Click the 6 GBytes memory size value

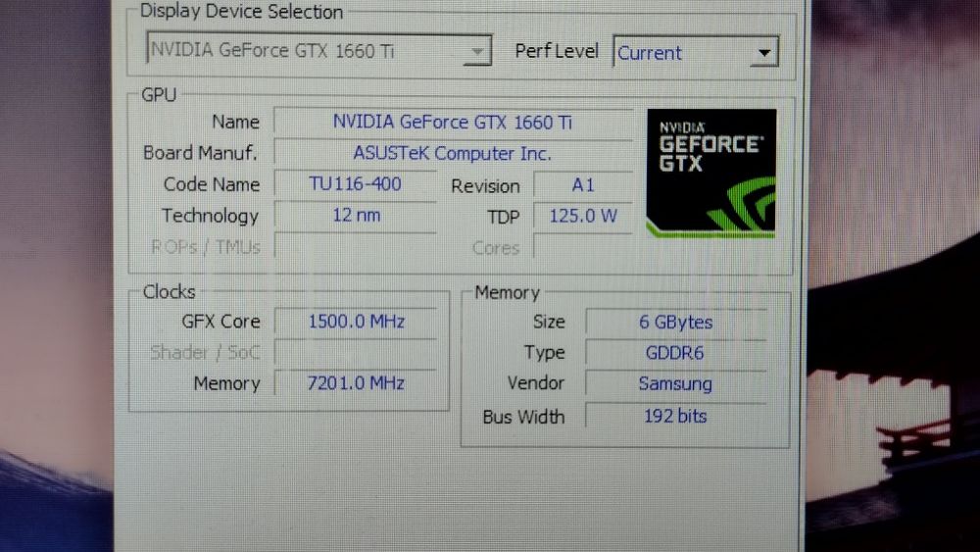[x=675, y=322]
